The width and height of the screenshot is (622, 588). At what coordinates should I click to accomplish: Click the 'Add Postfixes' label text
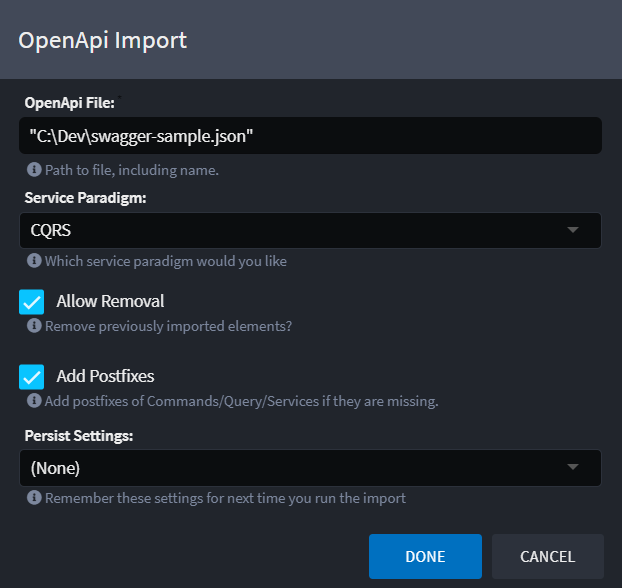tap(105, 377)
